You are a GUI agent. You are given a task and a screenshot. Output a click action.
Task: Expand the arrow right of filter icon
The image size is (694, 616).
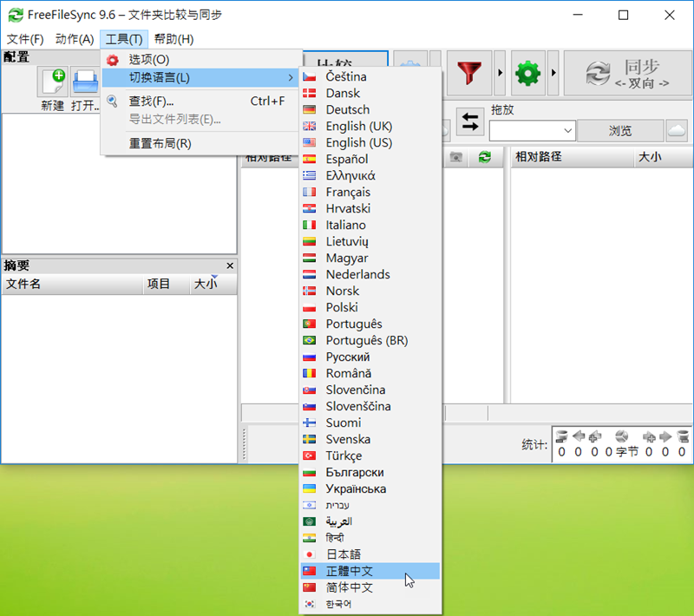pos(499,73)
